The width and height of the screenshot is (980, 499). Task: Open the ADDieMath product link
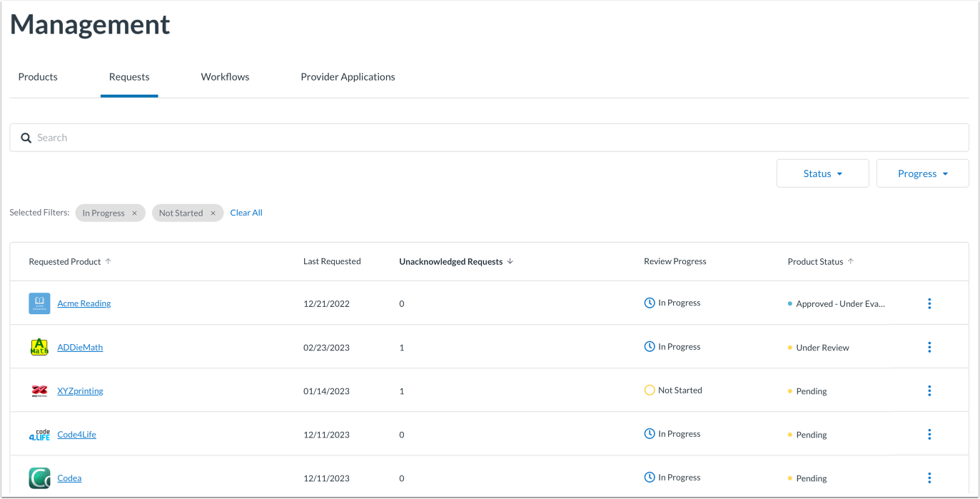click(80, 348)
